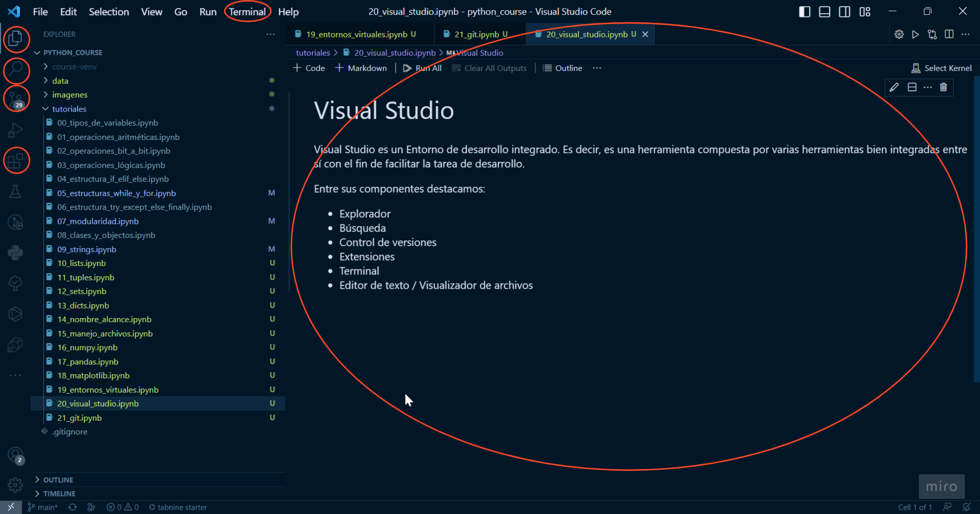The height and width of the screenshot is (514, 980).
Task: Open the Search view icon
Action: [x=16, y=70]
